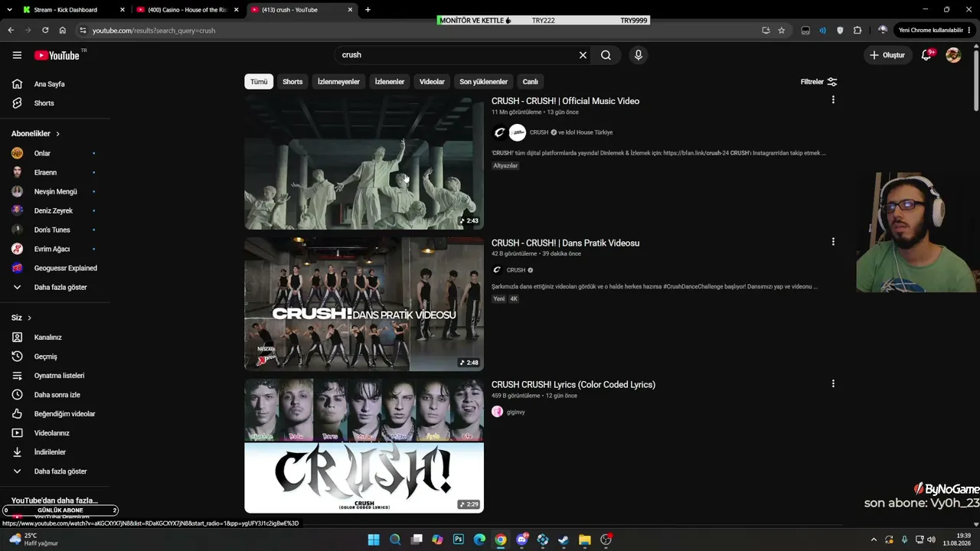Open Windows taskbar search
This screenshot has width=980, height=551.
[x=395, y=540]
